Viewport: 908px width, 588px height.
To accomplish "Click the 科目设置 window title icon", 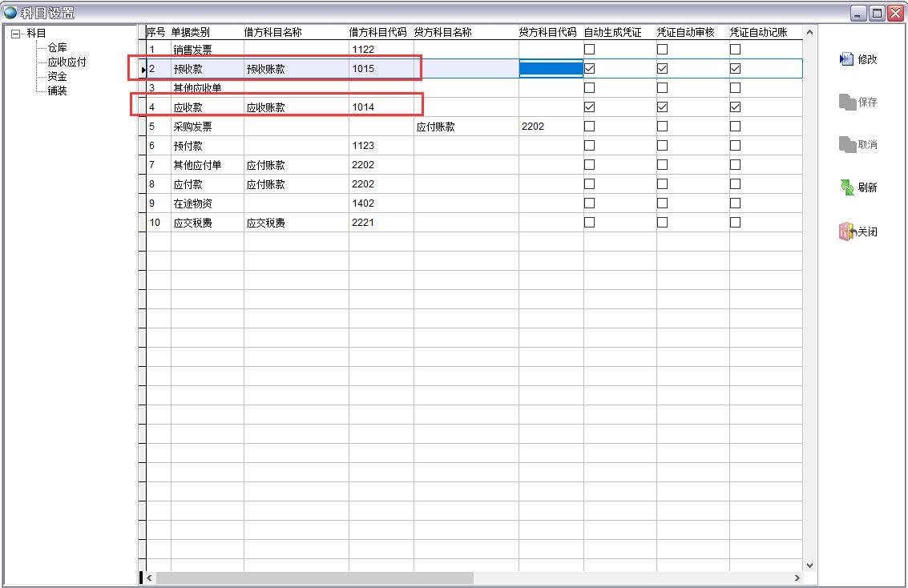I will [10, 12].
